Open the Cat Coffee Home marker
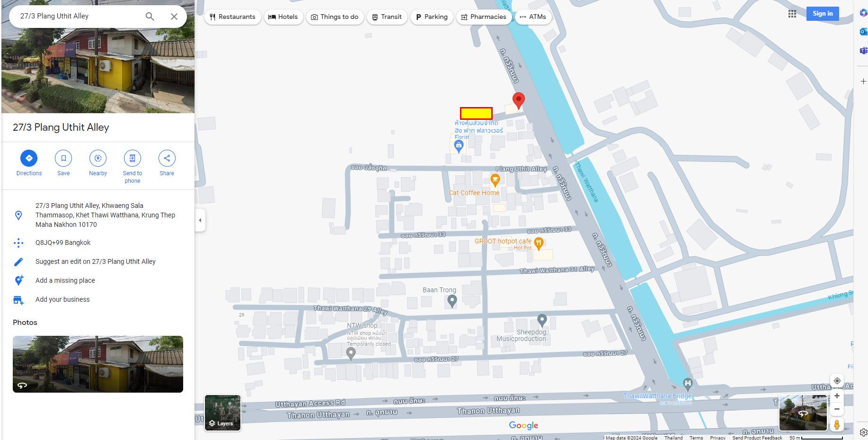The width and height of the screenshot is (868, 440). (495, 180)
